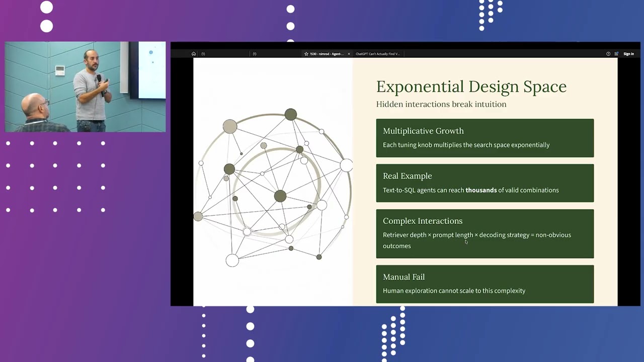Close the '1530 - nimrod - Agent' tab
Screen dimensions: 644x362
pyautogui.click(x=349, y=54)
